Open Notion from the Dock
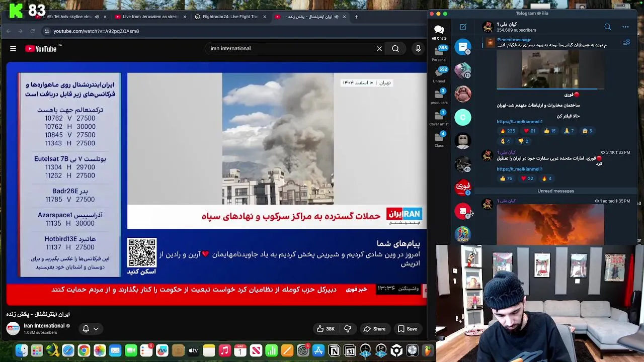644x362 pixels. click(334, 351)
